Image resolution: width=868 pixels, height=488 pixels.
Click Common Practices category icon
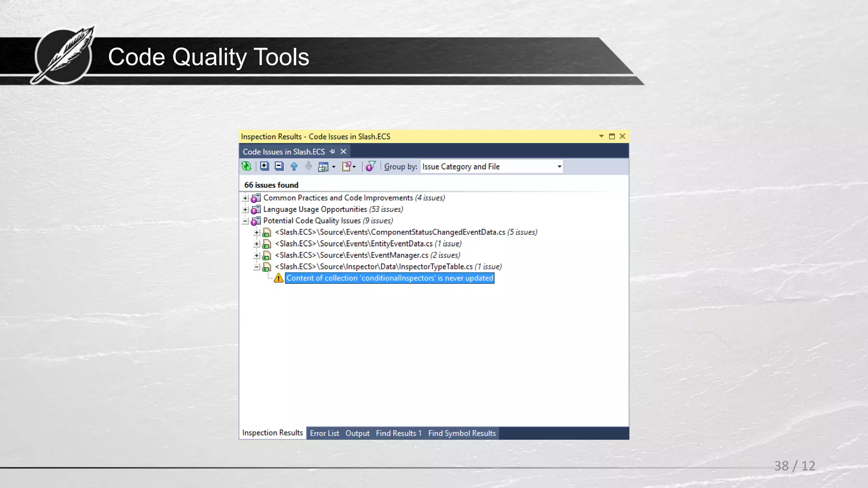(256, 198)
